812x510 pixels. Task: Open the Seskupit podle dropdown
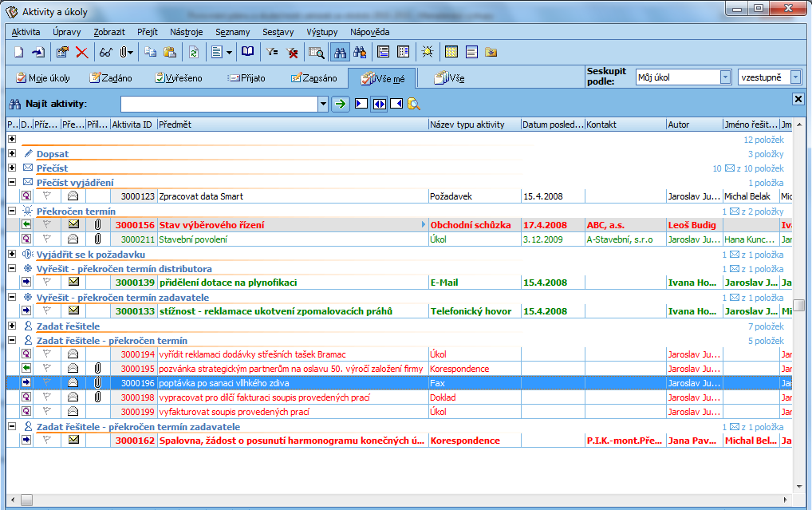pyautogui.click(x=725, y=77)
